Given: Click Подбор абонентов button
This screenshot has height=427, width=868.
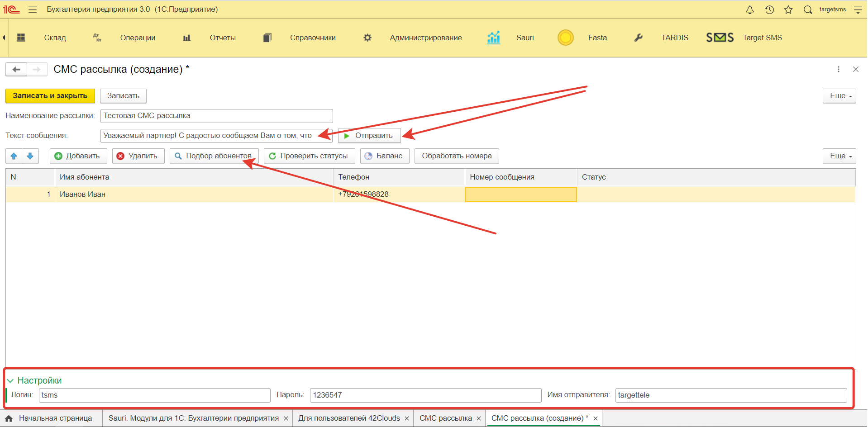Looking at the screenshot, I should click(x=214, y=156).
